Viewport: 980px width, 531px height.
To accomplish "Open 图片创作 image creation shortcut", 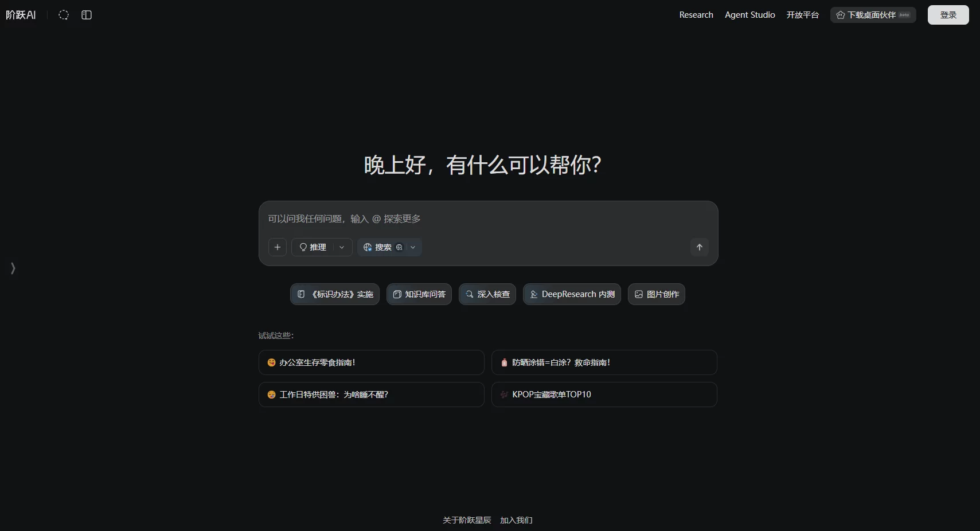I will 656,294.
